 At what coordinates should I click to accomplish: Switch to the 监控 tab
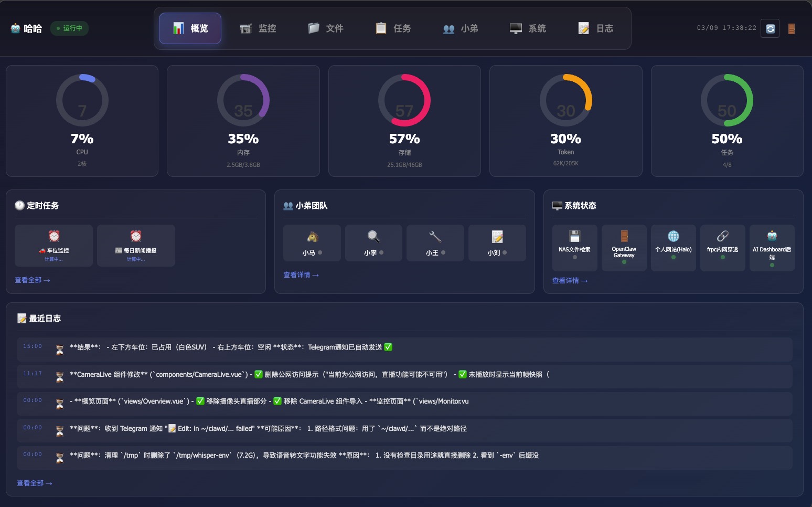[258, 28]
